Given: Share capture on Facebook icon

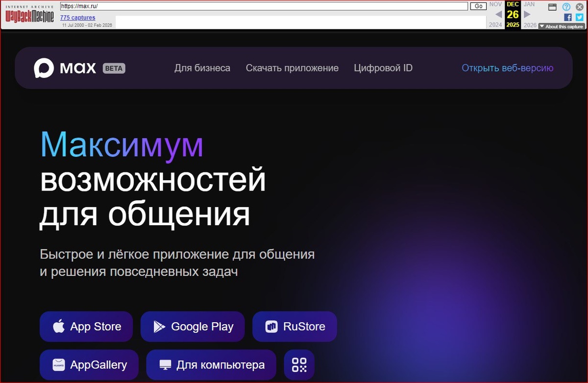Looking at the screenshot, I should click(568, 17).
